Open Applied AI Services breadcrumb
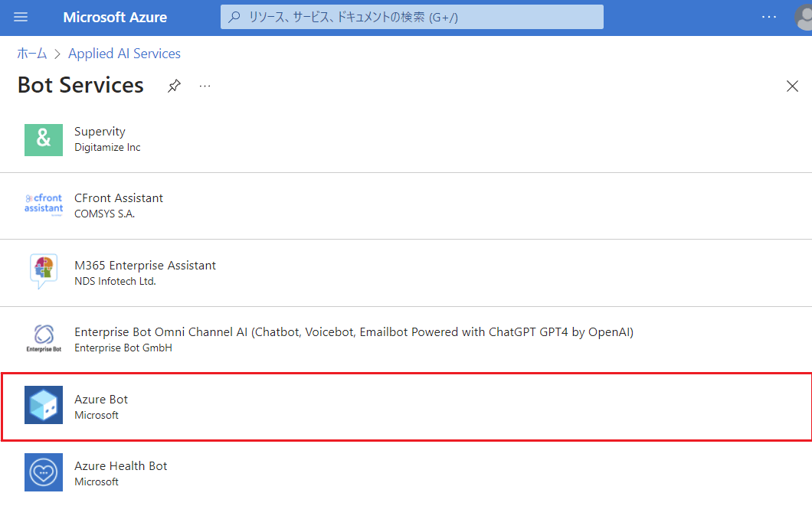 [x=124, y=54]
